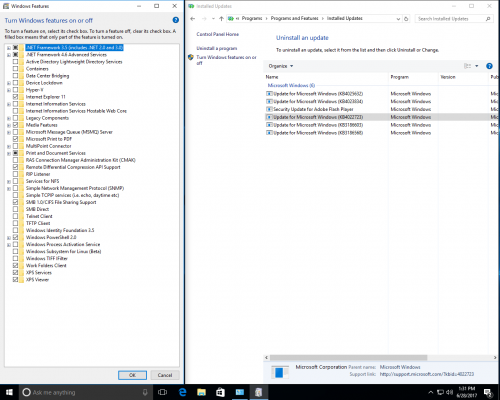Click Programs and Features in the breadcrumb

point(294,18)
